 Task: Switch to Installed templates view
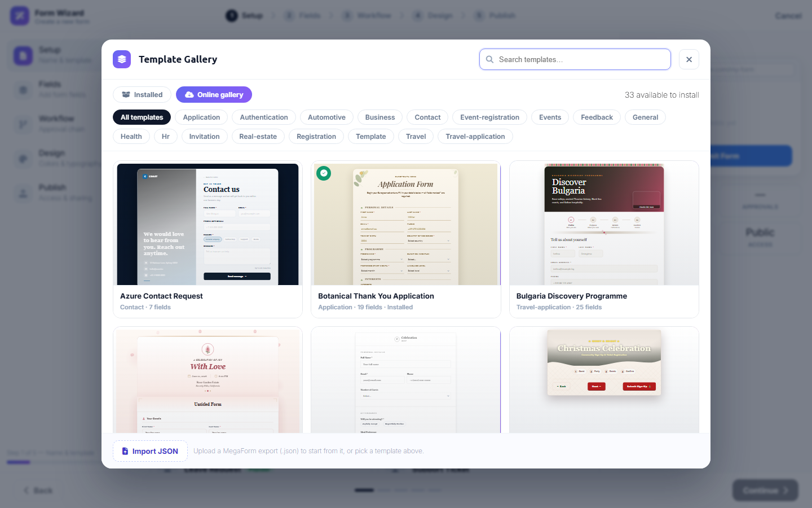coord(142,95)
